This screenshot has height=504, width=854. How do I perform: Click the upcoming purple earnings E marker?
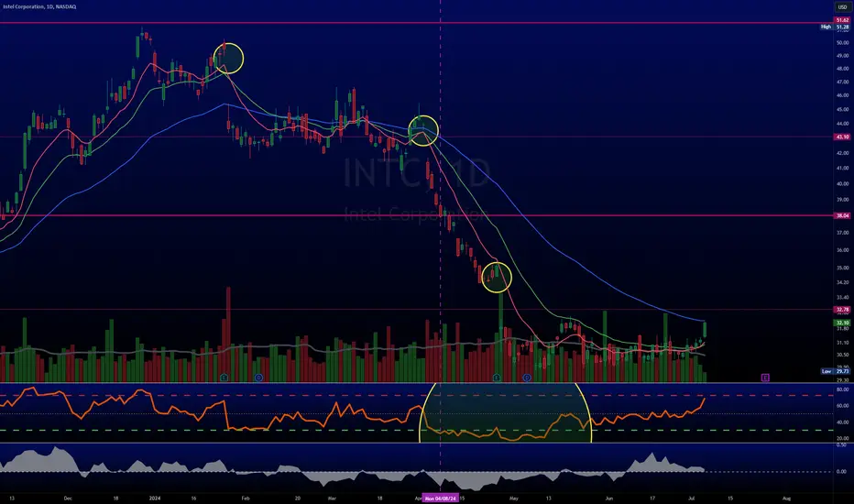[x=765, y=377]
